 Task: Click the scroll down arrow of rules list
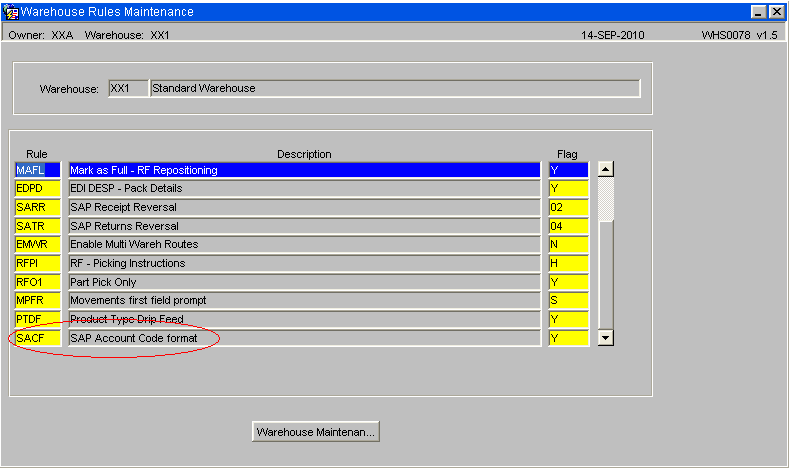(605, 338)
